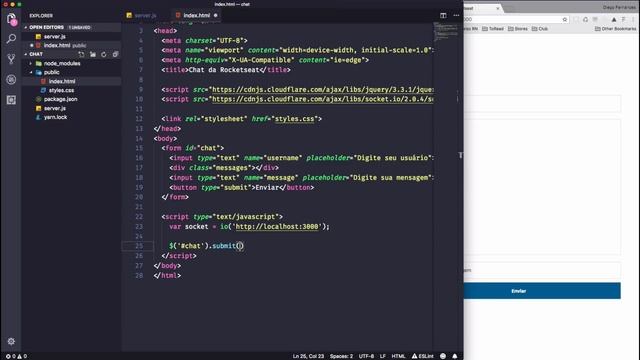Open the feedback smiley in the status bar
640x360 pixels.
[443, 356]
